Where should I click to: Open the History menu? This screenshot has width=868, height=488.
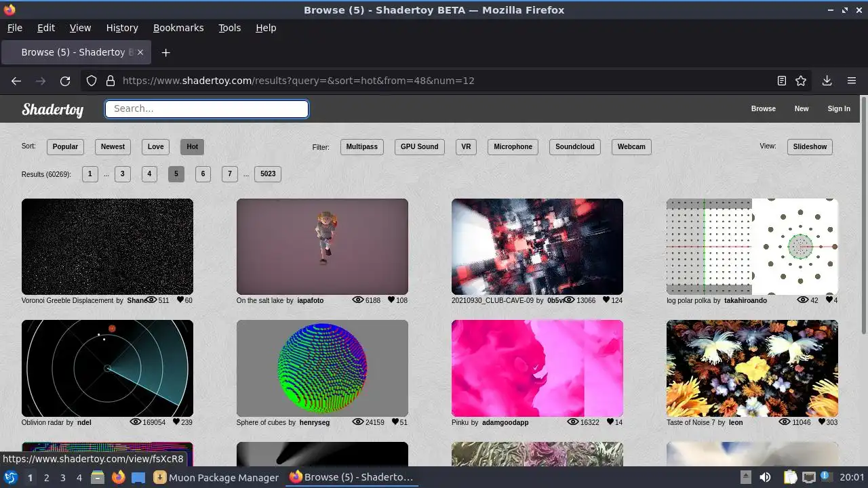(122, 28)
